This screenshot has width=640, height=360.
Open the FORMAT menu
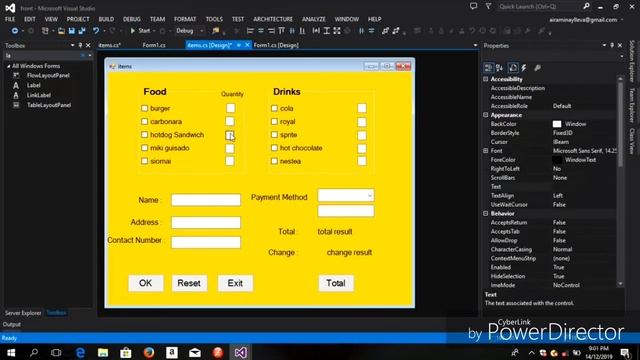coord(185,19)
